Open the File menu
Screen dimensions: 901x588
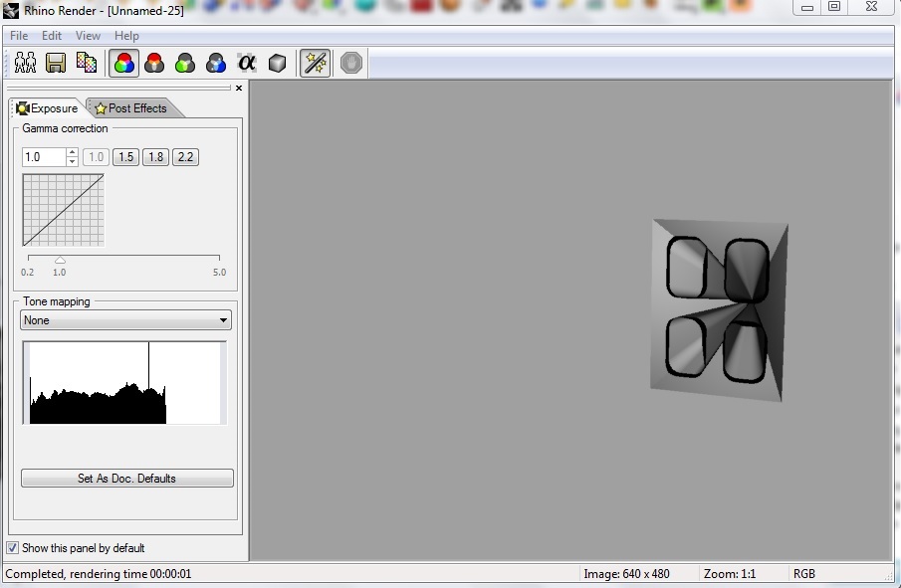click(18, 36)
